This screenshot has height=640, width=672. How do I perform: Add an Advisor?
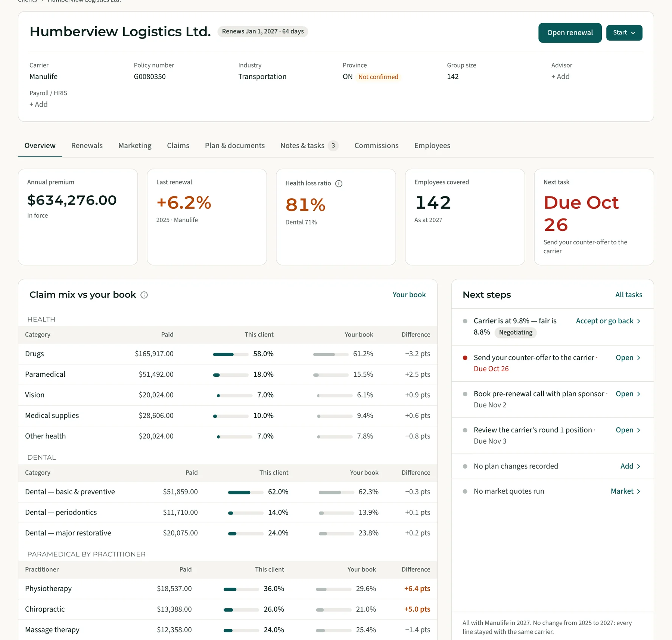560,77
